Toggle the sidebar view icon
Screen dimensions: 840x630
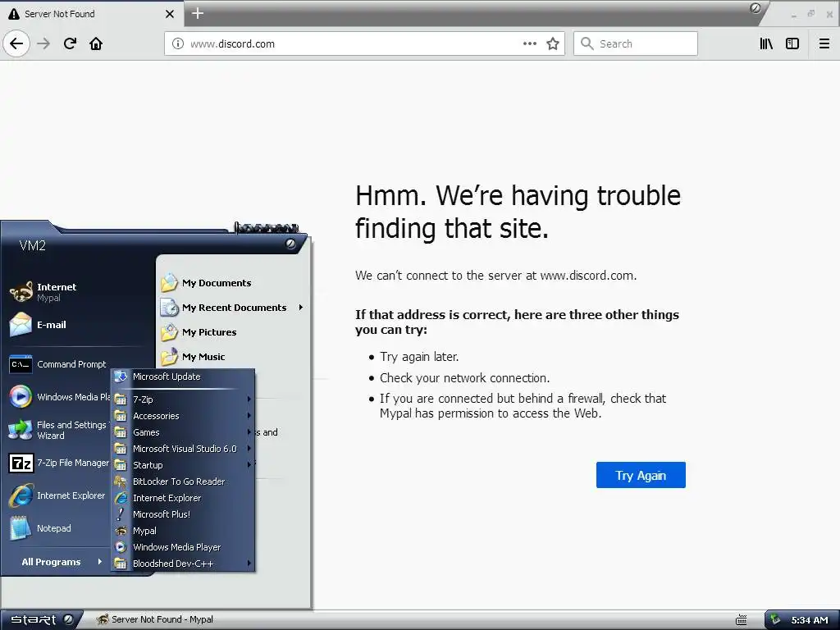click(x=792, y=44)
